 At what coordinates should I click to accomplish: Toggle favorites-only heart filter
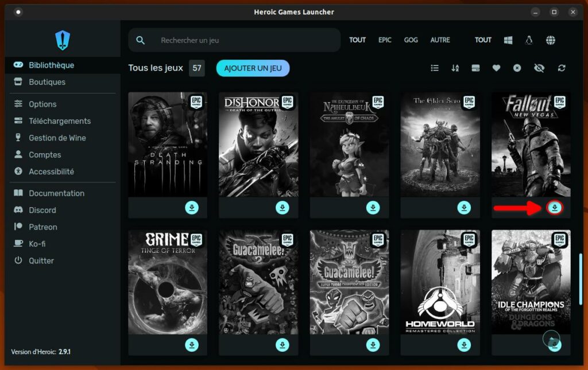click(x=496, y=68)
